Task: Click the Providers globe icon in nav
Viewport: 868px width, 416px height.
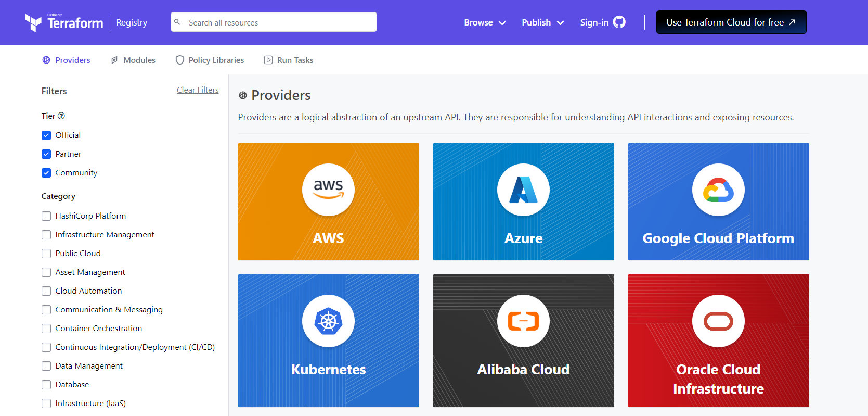Action: pos(46,60)
